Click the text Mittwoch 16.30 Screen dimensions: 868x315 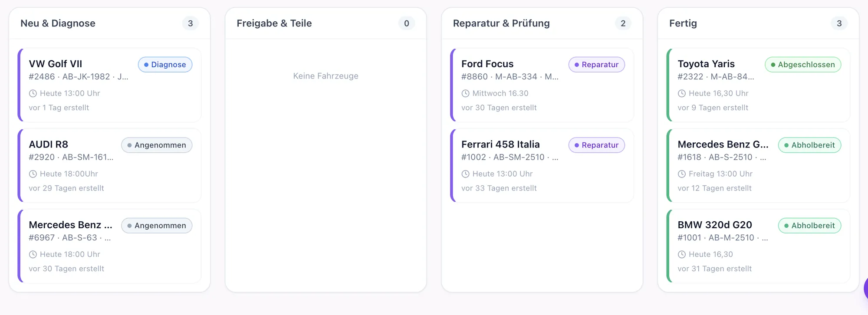point(500,93)
